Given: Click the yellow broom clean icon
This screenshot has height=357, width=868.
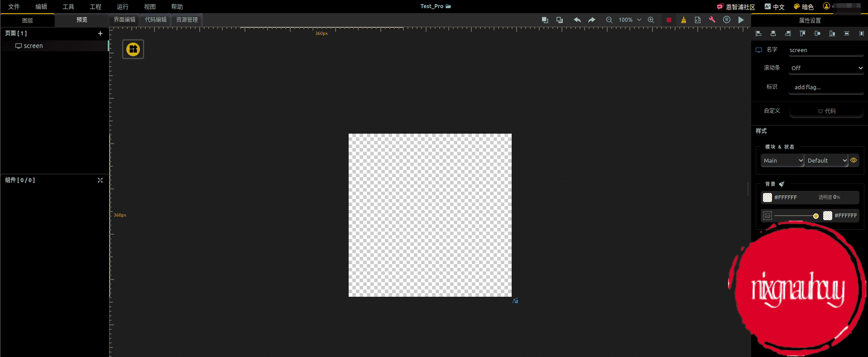Looking at the screenshot, I should pos(683,20).
